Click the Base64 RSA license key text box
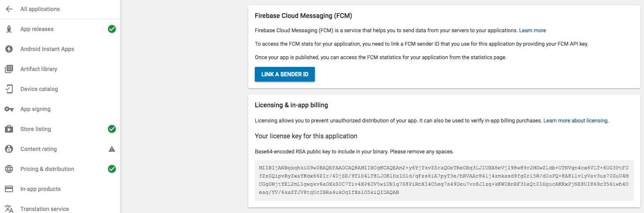The width and height of the screenshot is (644, 213). point(444,180)
